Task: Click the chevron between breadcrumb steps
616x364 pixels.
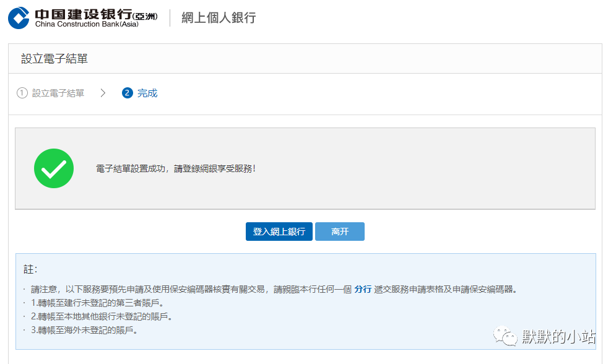Action: click(103, 92)
